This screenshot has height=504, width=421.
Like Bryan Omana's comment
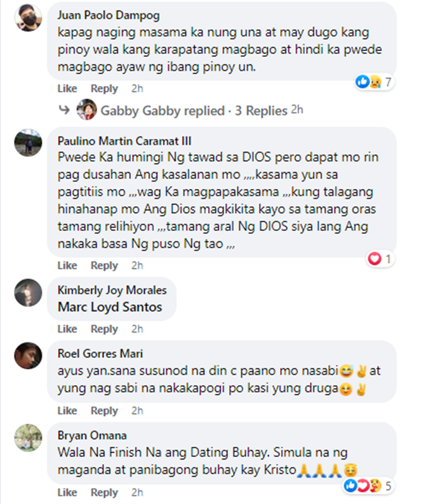point(67,492)
